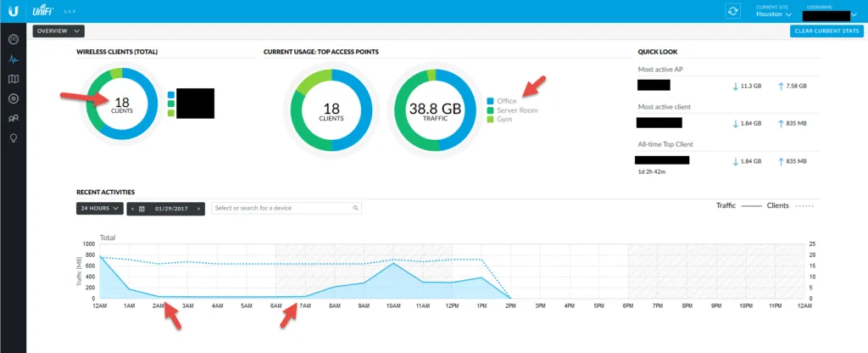Viewport: 868px width, 353px height.
Task: Go to next date with right arrow
Action: (x=198, y=208)
